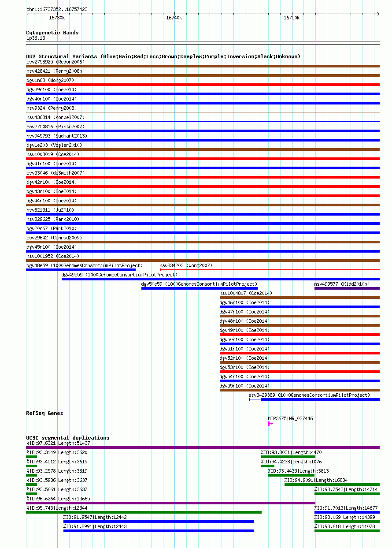
Task: Open the UCSC segmental duplications track title
Action: pyautogui.click(x=68, y=438)
